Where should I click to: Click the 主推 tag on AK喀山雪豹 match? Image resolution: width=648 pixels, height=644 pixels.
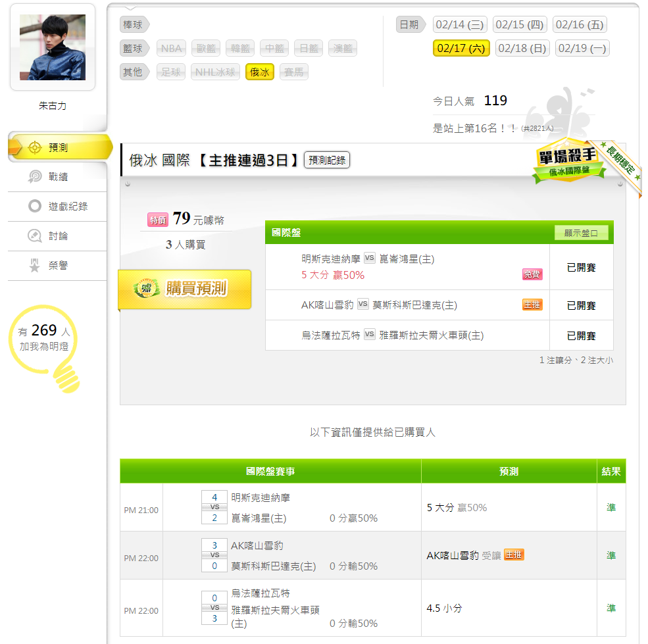point(532,305)
